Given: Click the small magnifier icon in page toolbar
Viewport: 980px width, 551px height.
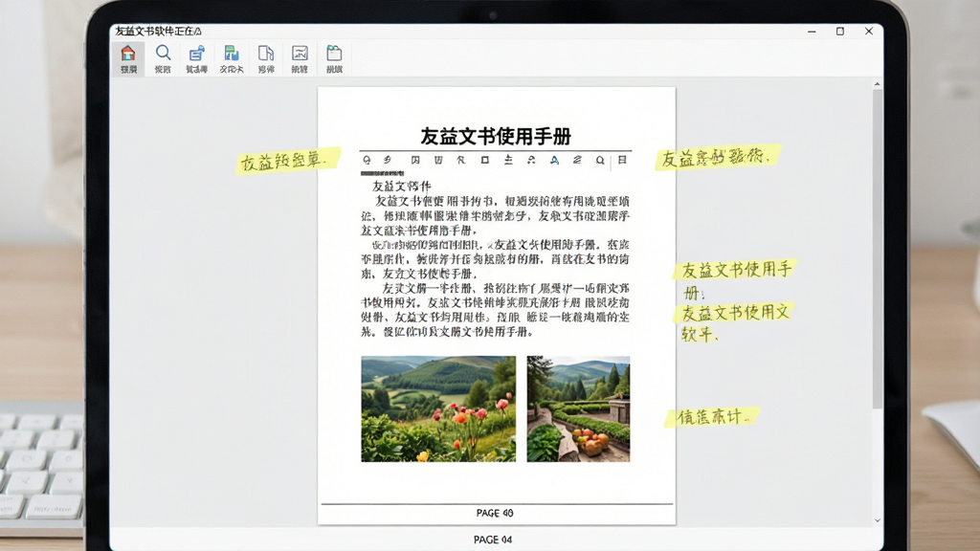Looking at the screenshot, I should (x=600, y=160).
